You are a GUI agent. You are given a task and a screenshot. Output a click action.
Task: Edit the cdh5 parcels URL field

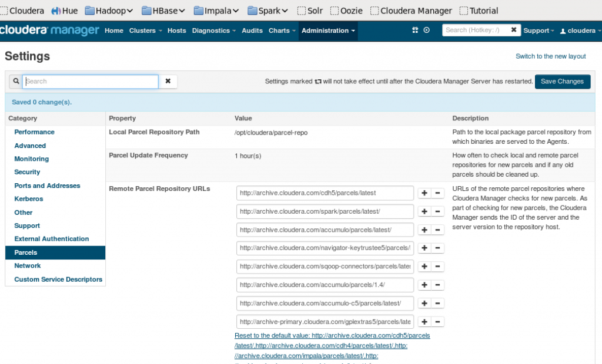325,193
